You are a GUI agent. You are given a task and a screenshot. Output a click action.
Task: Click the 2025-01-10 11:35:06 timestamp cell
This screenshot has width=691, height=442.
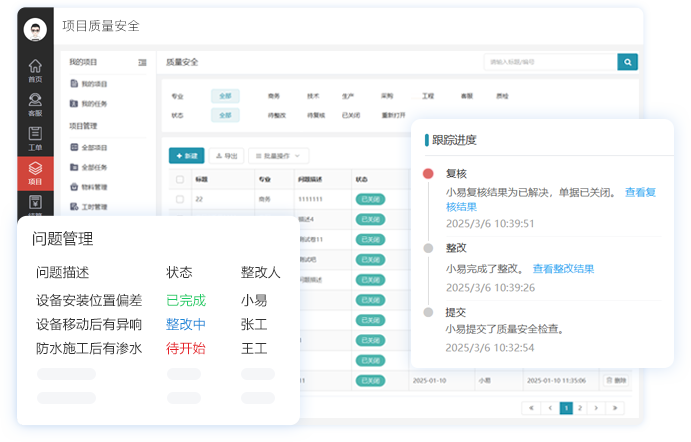tap(557, 380)
